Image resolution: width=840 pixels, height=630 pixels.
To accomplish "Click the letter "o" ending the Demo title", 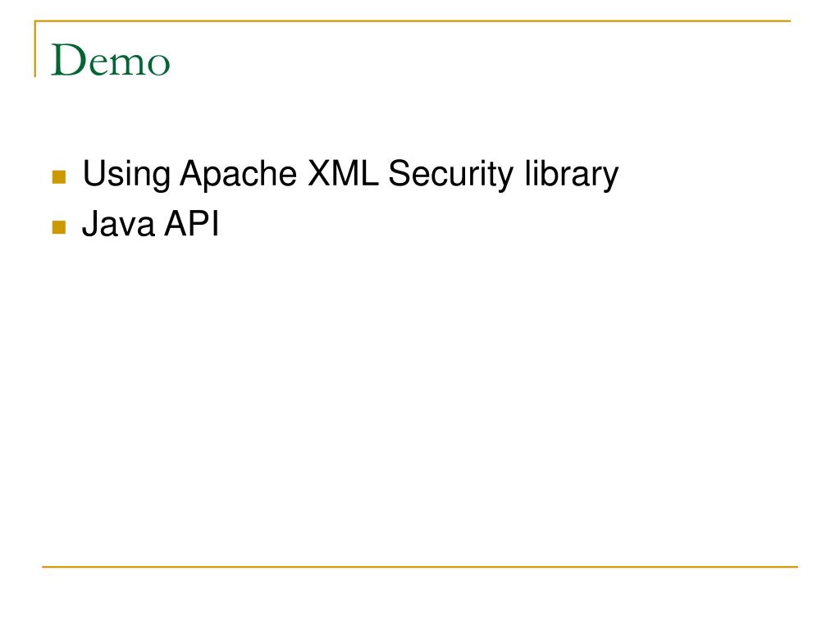I will [158, 64].
